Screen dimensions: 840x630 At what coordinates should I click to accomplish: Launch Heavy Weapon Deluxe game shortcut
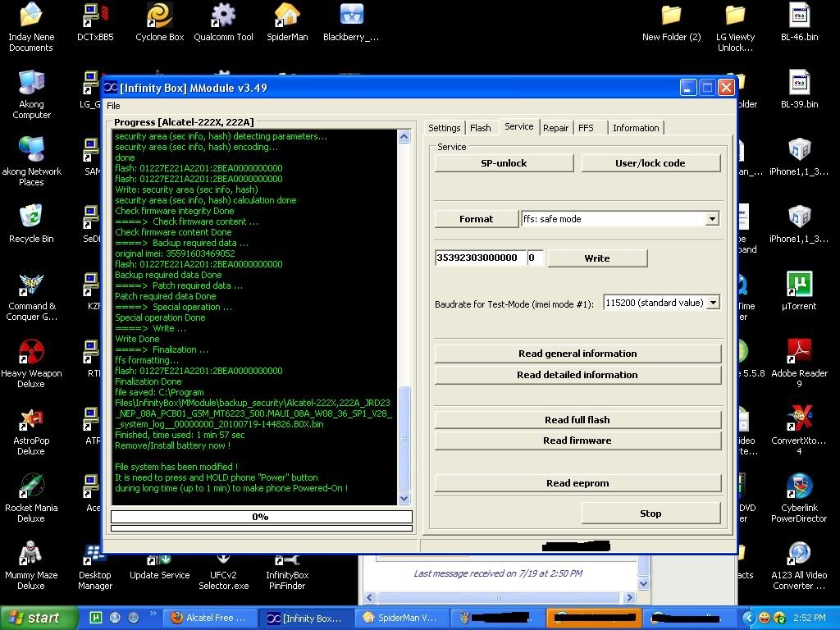pos(31,363)
